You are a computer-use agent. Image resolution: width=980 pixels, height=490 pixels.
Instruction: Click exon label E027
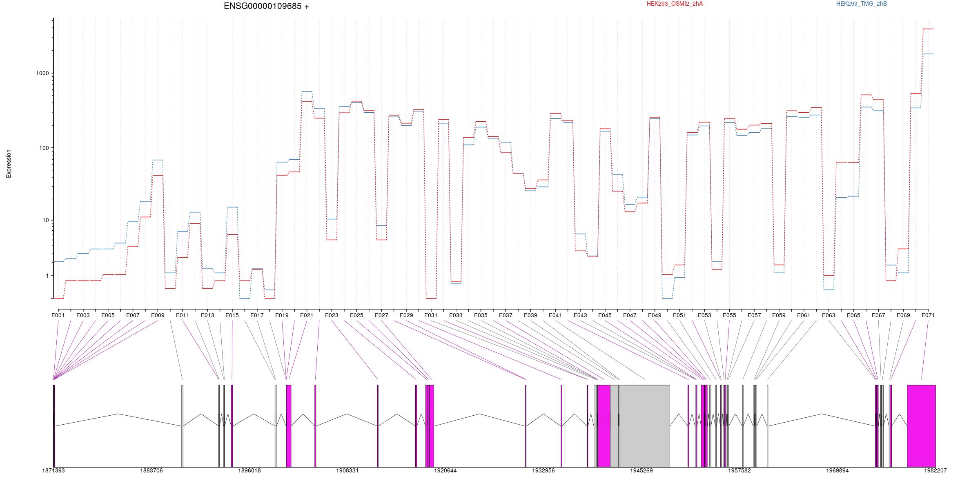point(381,315)
